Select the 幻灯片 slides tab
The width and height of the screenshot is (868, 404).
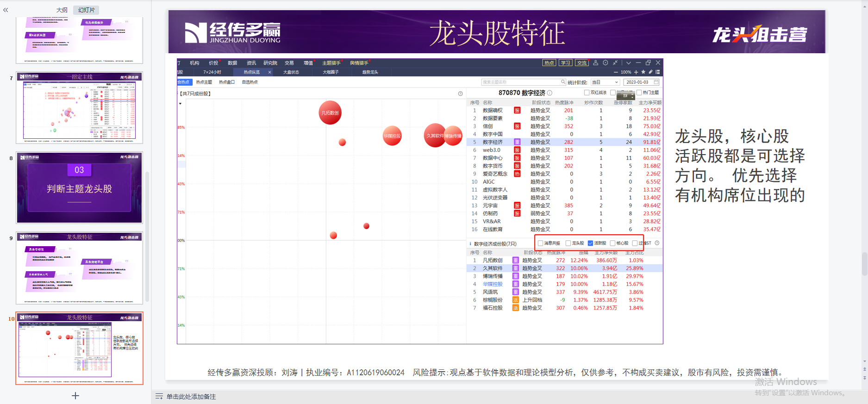[x=86, y=10]
